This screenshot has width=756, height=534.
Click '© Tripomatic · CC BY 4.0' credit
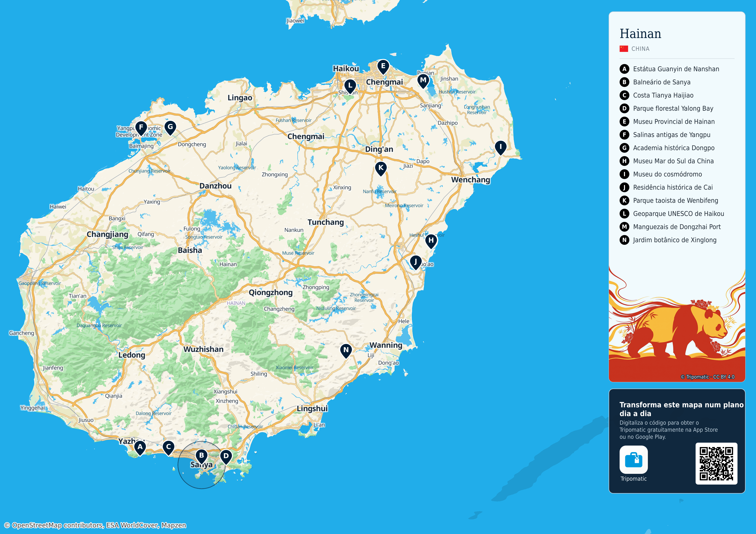[708, 377]
